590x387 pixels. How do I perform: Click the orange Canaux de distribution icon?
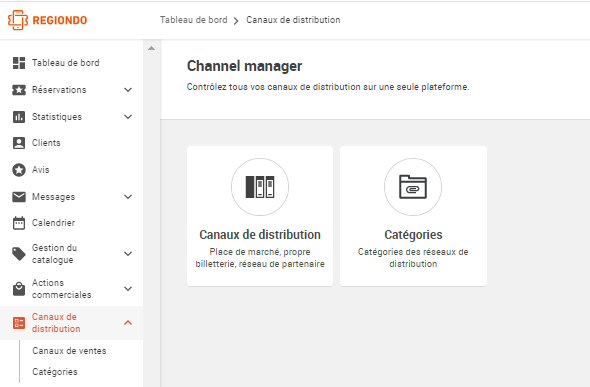(x=19, y=323)
